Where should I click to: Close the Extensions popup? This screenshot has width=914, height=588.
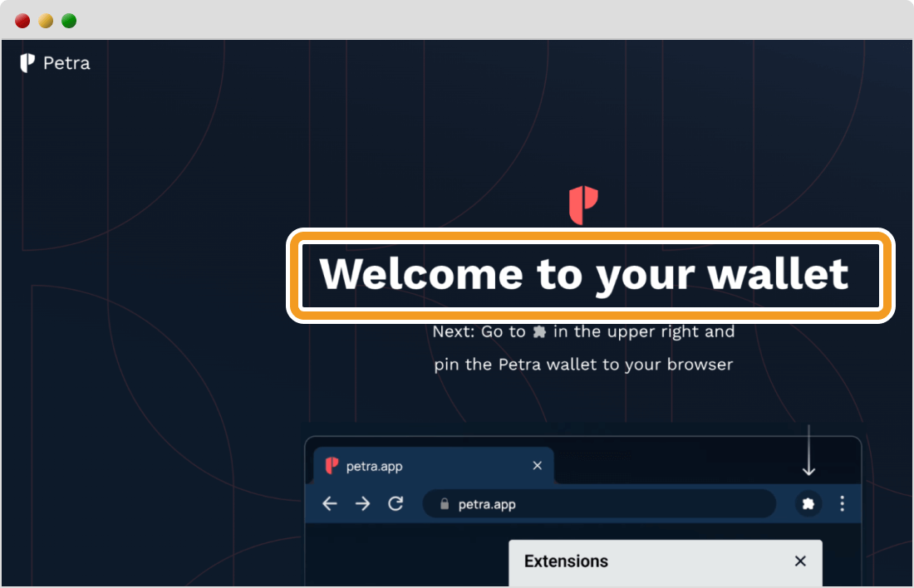click(800, 561)
